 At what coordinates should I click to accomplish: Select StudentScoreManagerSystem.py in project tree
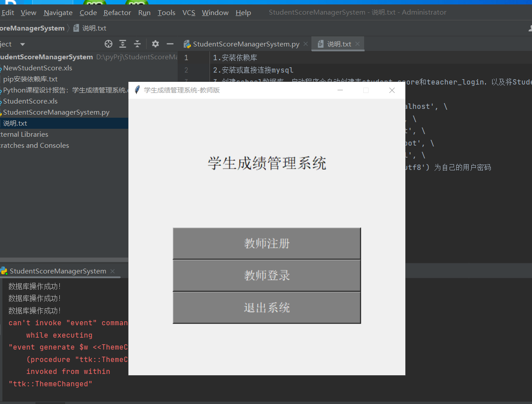56,112
